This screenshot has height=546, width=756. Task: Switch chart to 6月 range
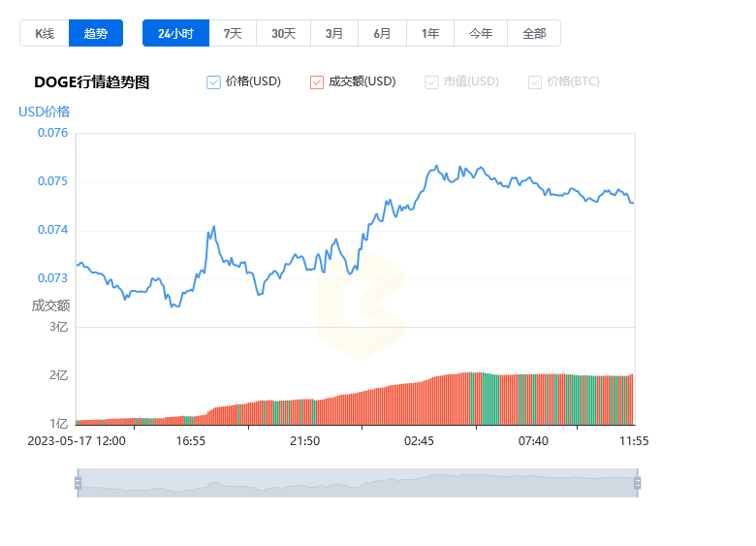(x=382, y=33)
